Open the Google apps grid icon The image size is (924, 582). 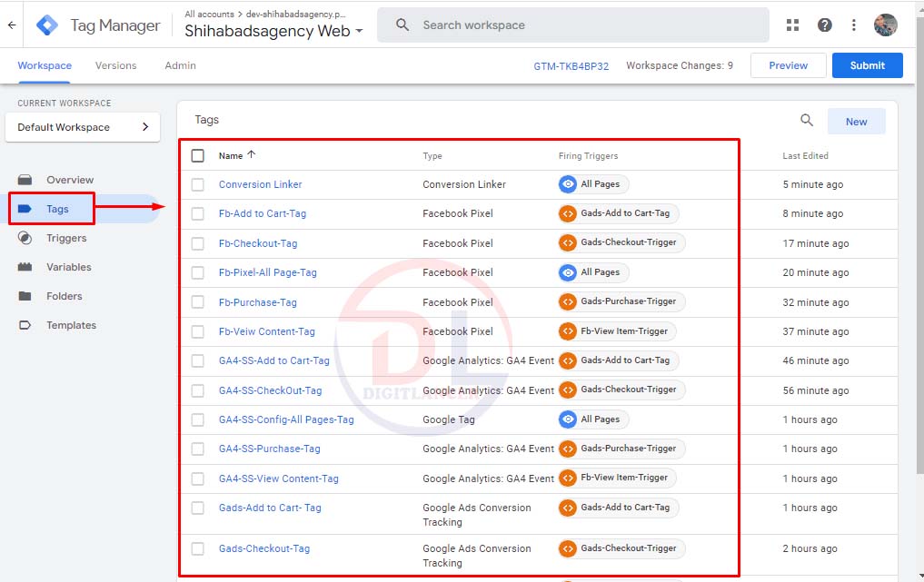coord(792,25)
